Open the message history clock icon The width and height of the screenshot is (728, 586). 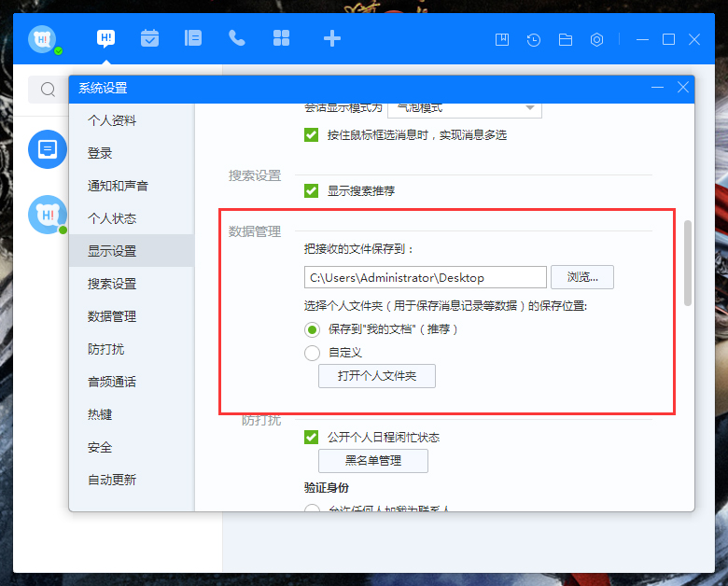(x=534, y=40)
